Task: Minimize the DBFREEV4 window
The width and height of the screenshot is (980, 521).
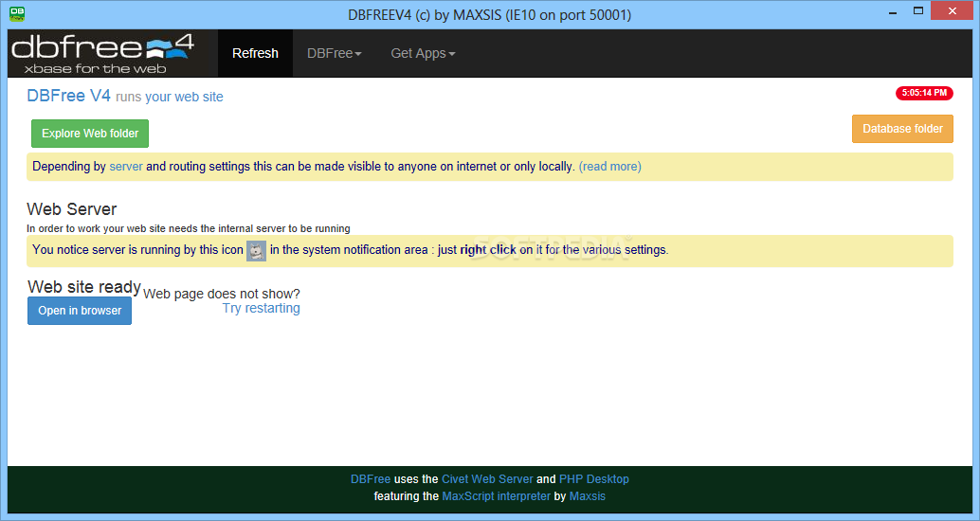Action: [x=893, y=12]
